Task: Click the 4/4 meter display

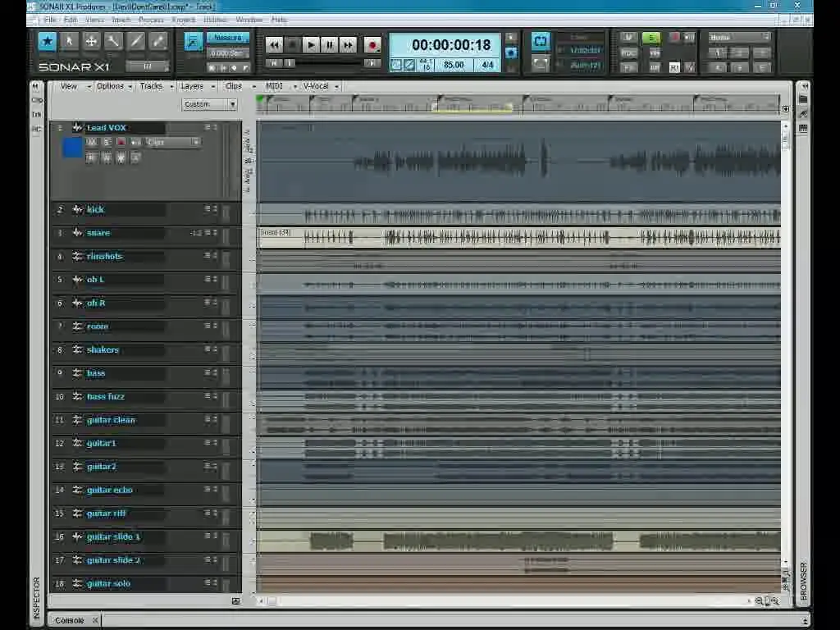Action: click(x=487, y=65)
